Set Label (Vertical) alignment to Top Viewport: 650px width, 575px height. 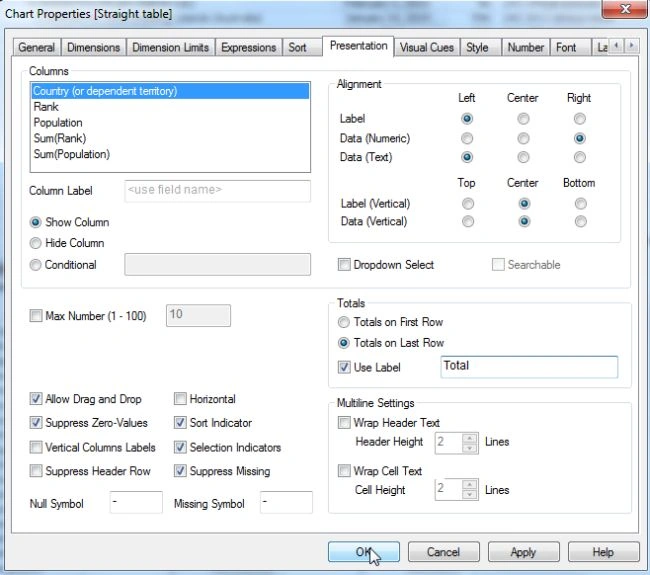(468, 204)
